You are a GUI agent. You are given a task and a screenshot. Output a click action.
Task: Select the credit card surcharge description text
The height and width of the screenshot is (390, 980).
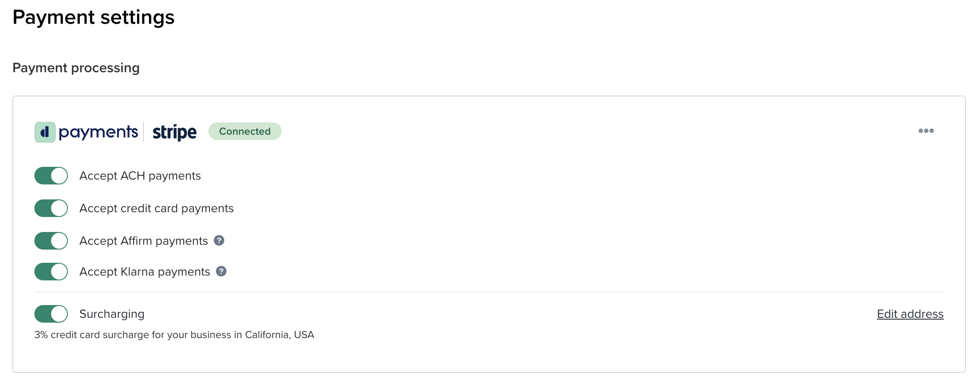[x=174, y=335]
